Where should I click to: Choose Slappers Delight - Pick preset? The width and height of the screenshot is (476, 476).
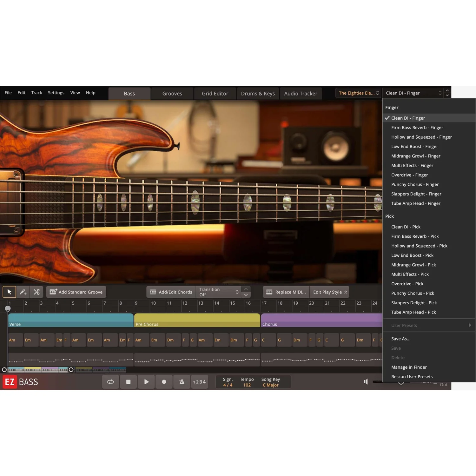click(429, 303)
